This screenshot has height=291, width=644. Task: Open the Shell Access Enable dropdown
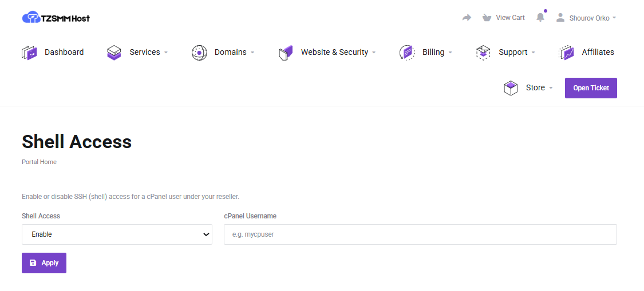(117, 234)
